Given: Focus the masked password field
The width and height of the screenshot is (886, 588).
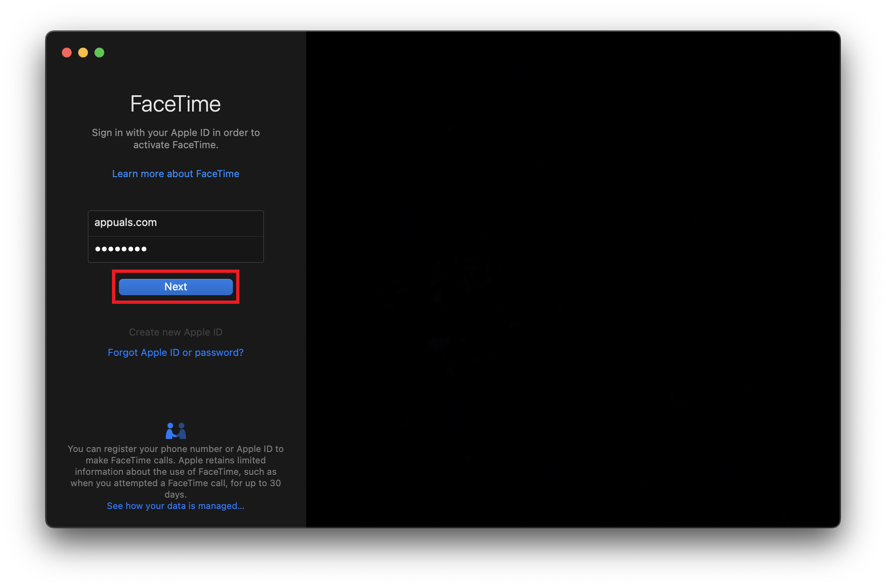Looking at the screenshot, I should tap(175, 249).
